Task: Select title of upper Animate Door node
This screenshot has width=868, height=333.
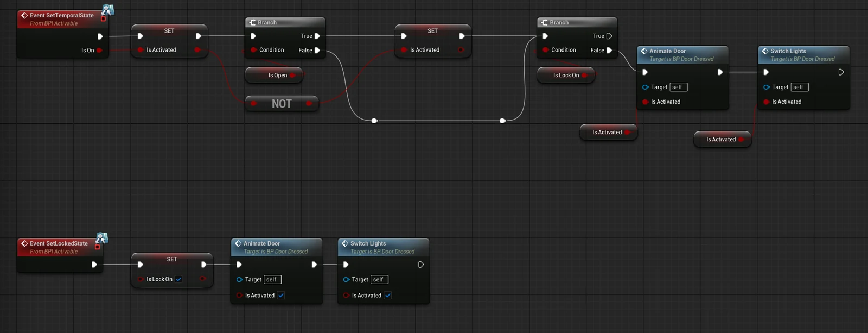Action: click(667, 51)
